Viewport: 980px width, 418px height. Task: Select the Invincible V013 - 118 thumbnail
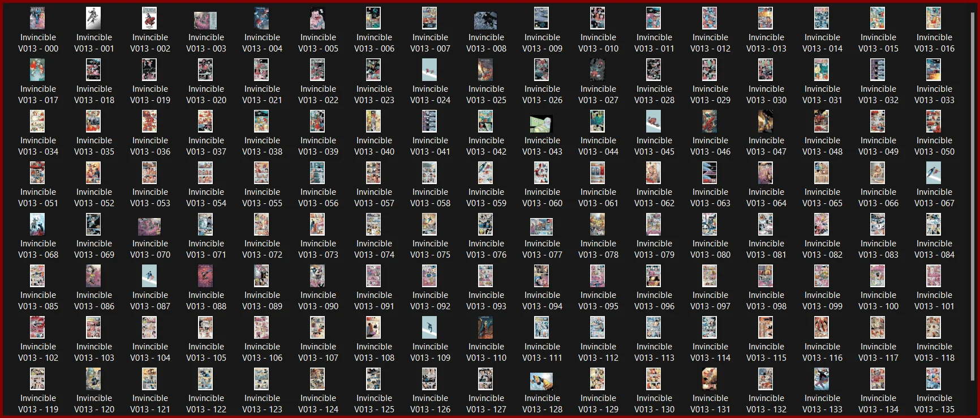pos(934,327)
